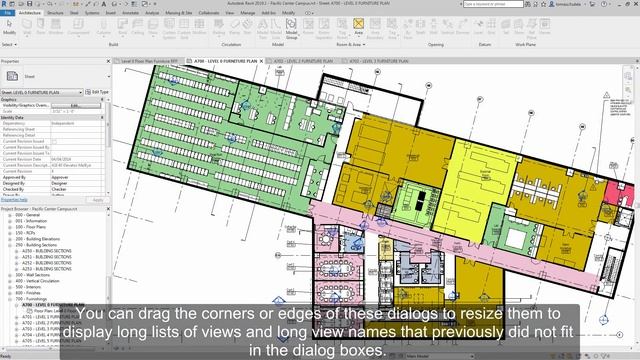Choose the Roof tool
Image resolution: width=640 pixels, height=360 pixels.
(x=122, y=27)
